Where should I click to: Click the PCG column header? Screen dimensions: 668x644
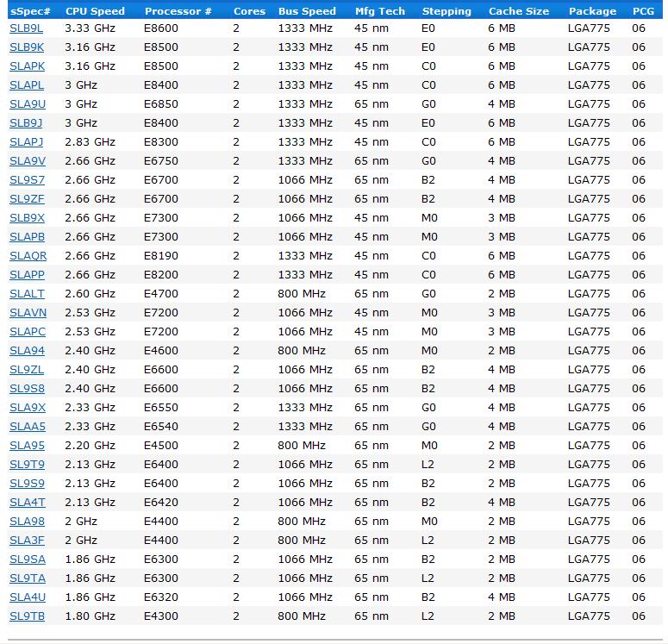point(643,11)
